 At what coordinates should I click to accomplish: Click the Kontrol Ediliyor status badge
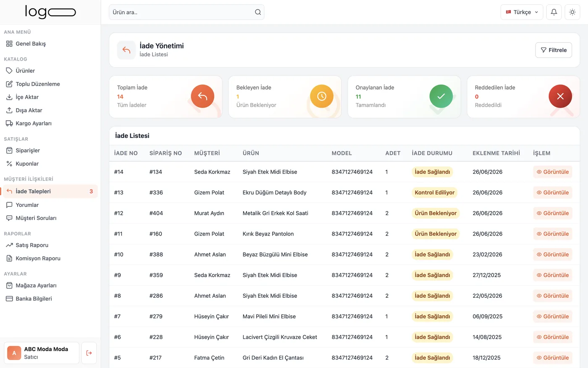tap(435, 193)
